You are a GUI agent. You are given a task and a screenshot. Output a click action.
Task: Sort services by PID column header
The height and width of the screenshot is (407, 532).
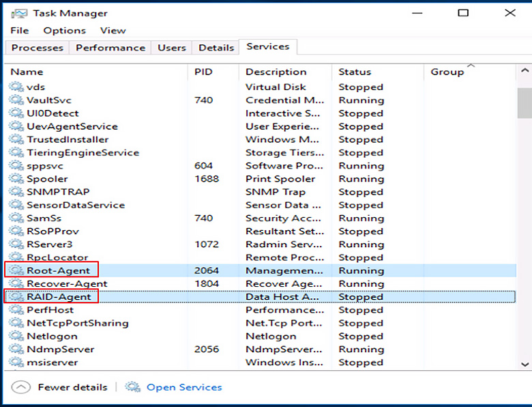[213, 72]
